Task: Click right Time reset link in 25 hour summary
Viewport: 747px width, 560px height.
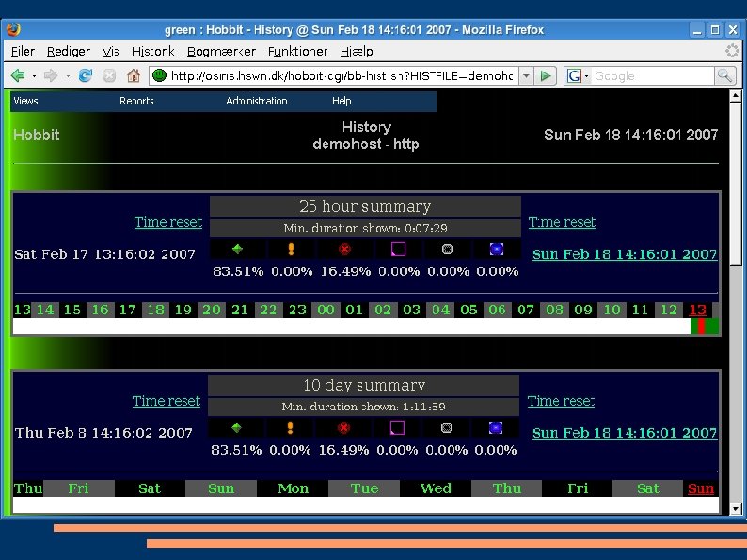Action: click(x=562, y=222)
